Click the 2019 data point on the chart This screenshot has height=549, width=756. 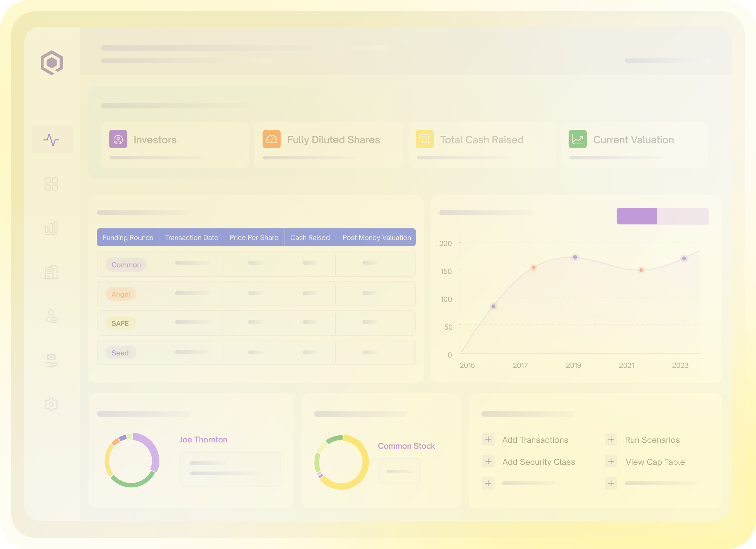tap(575, 257)
